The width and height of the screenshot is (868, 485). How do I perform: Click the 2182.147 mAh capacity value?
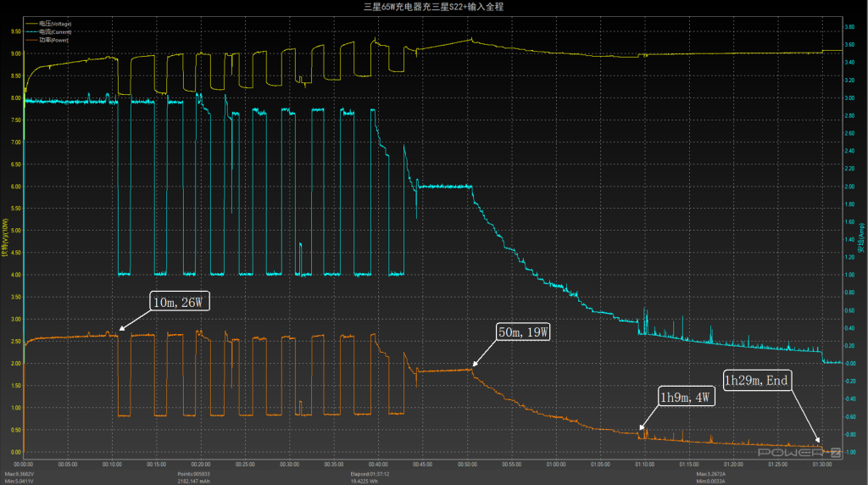194,481
